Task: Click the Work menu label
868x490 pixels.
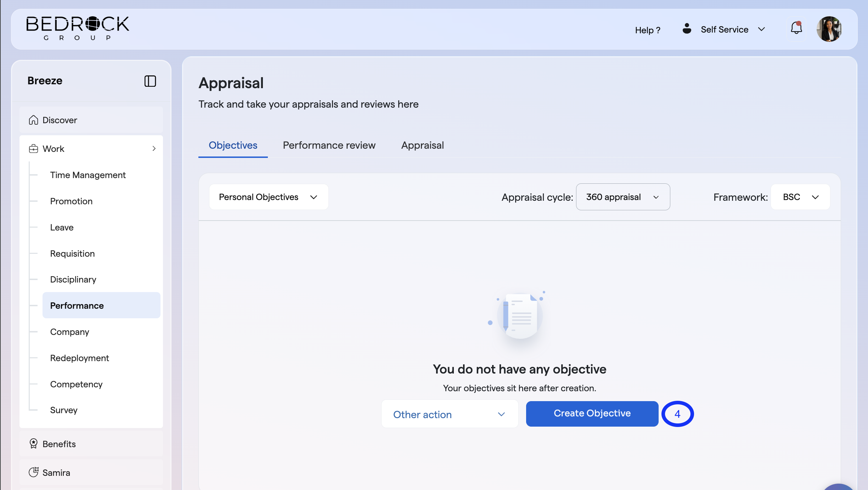Action: (53, 149)
